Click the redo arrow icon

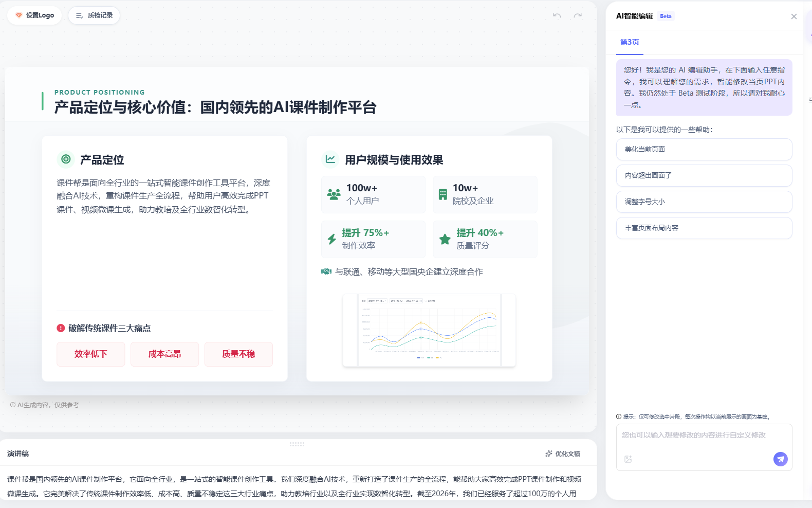(578, 15)
